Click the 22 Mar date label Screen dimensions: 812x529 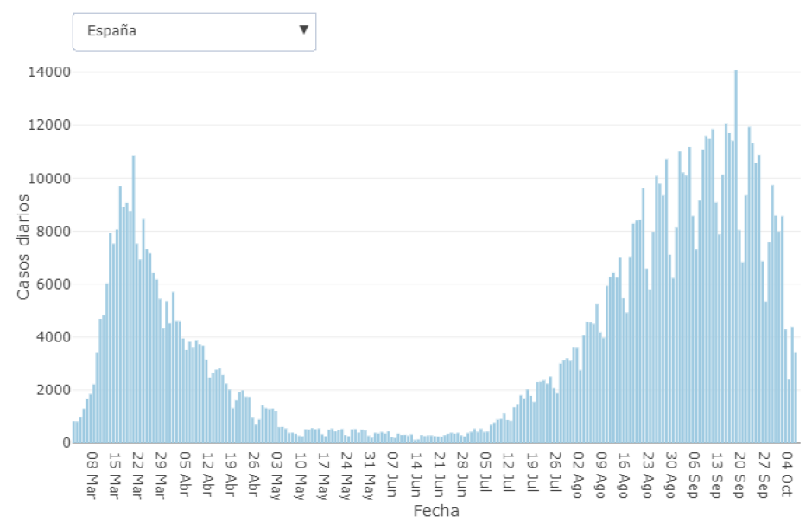[137, 472]
